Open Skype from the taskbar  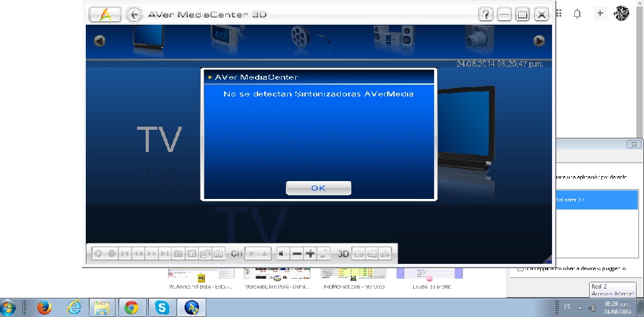coord(161,308)
